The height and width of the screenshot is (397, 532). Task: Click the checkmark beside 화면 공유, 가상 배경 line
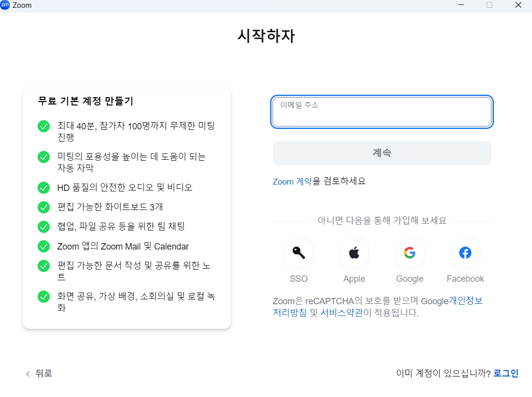(x=44, y=296)
